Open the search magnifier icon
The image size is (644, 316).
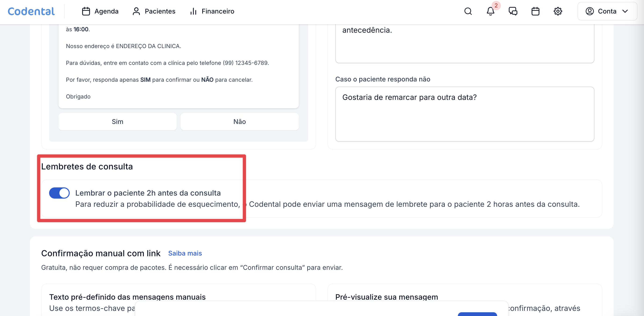click(468, 11)
